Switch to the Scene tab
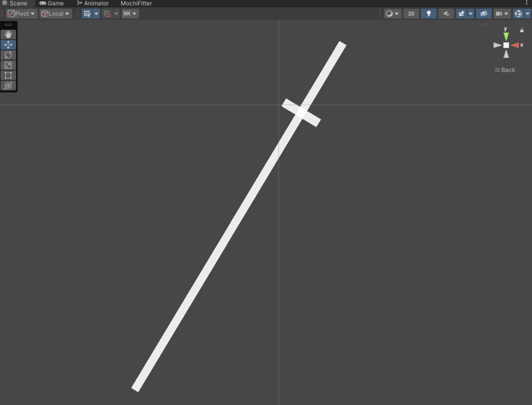532x405 pixels. pos(15,4)
